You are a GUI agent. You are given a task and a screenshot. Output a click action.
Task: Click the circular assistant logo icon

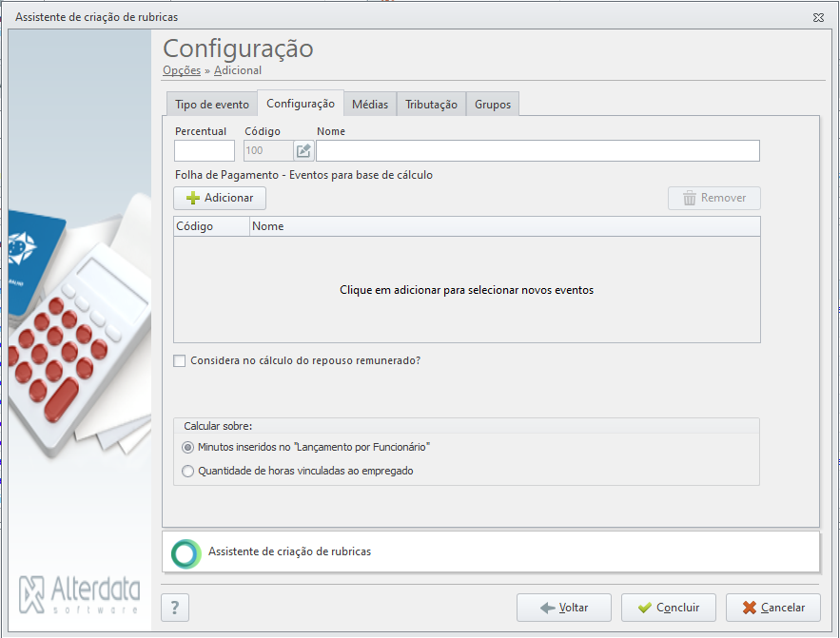coord(186,553)
